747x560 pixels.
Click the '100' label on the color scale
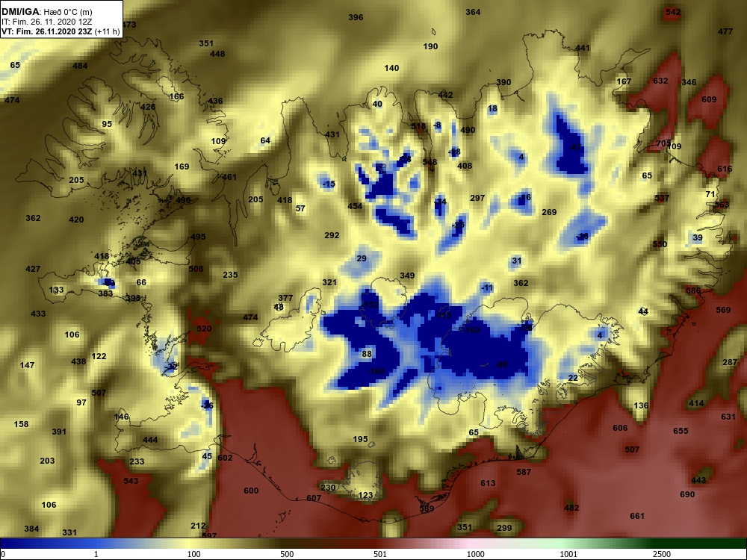(x=194, y=554)
